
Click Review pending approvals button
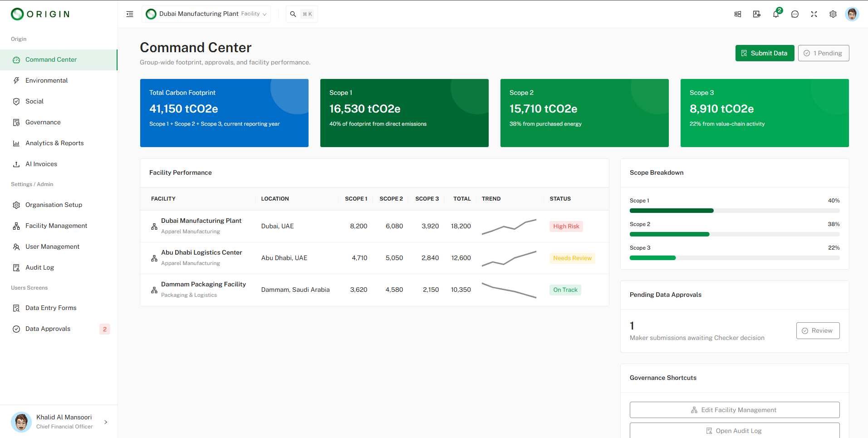tap(818, 330)
